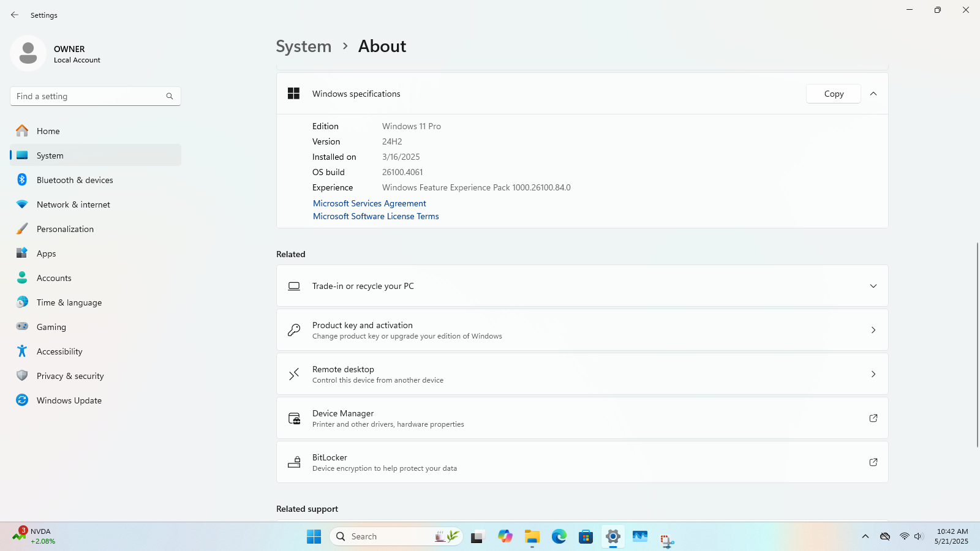Open Bluetooth & devices settings
Image resolution: width=980 pixels, height=551 pixels.
tap(96, 180)
